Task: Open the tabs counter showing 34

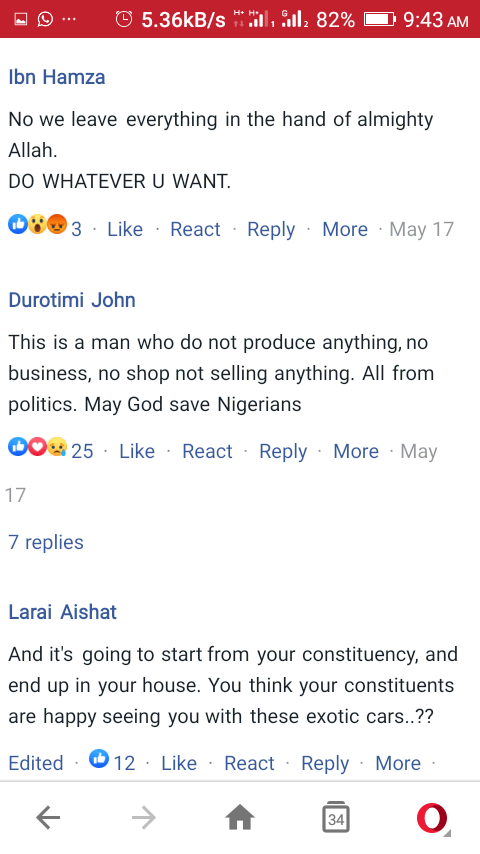Action: (336, 817)
